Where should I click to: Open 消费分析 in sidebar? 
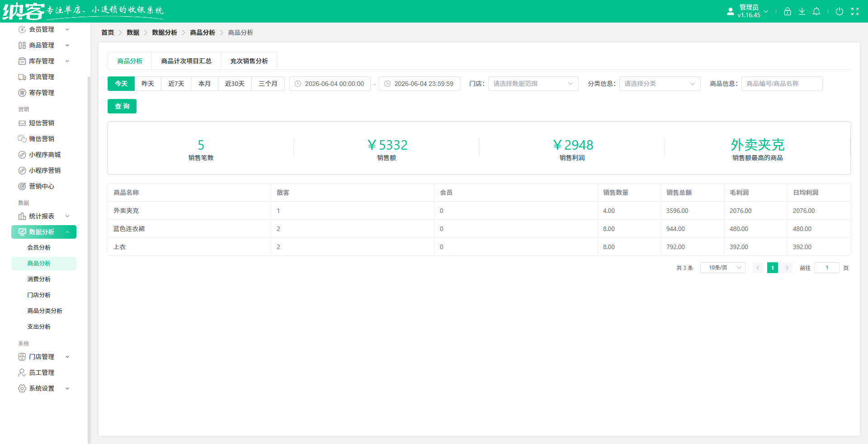39,279
